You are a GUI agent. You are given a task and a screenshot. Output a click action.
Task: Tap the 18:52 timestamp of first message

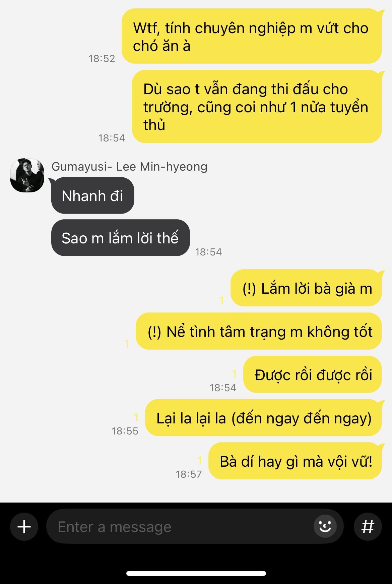[x=102, y=58]
